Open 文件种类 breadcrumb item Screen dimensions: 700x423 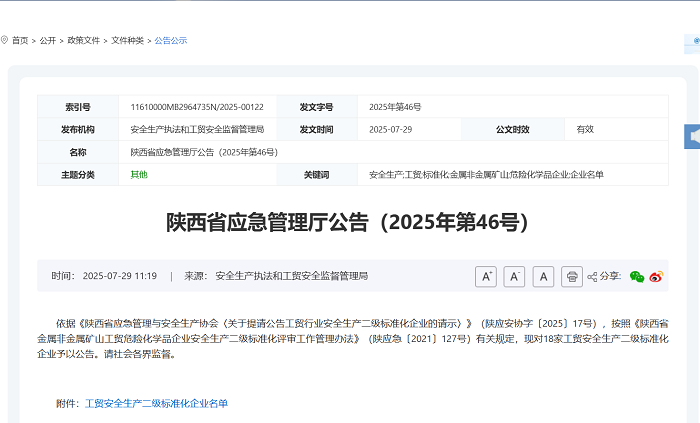coord(127,41)
